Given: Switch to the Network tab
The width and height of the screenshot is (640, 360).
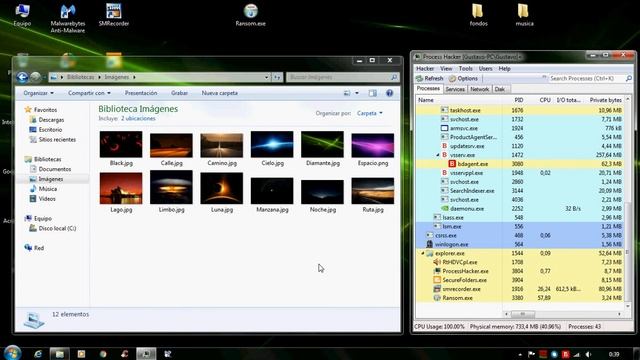Looking at the screenshot, I should [480, 89].
